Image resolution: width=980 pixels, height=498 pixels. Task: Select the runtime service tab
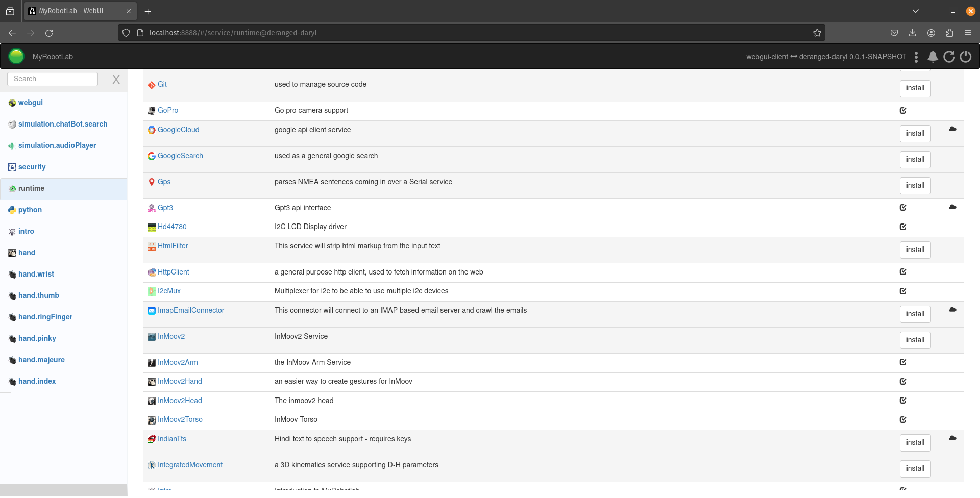[x=31, y=188]
